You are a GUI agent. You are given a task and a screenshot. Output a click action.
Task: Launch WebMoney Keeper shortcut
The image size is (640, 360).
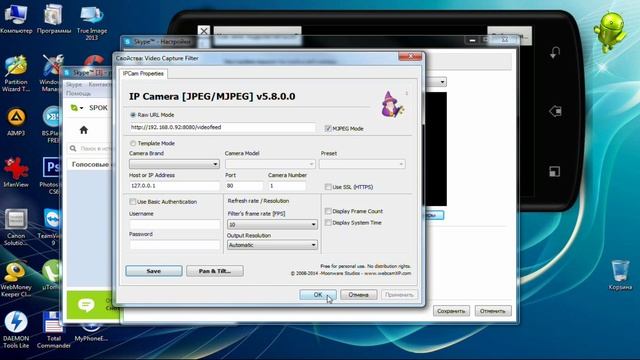(16, 279)
